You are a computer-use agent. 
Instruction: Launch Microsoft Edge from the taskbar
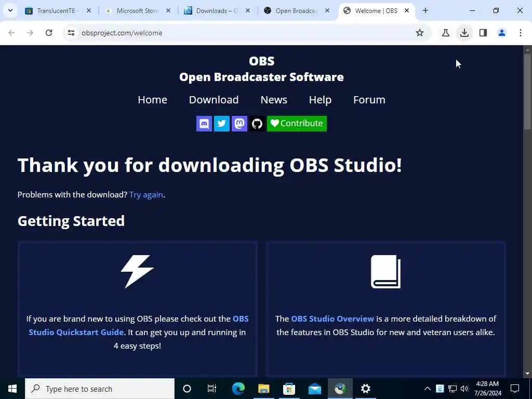pyautogui.click(x=238, y=389)
